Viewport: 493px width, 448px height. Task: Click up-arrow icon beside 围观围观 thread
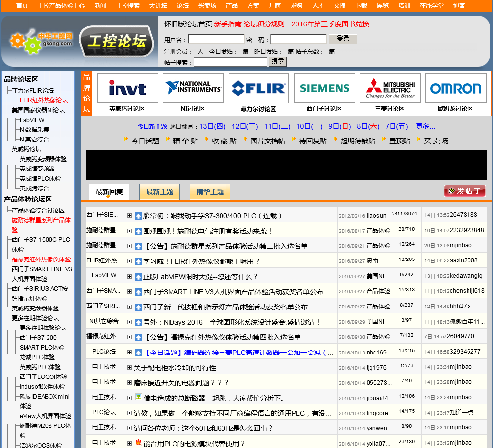point(138,231)
